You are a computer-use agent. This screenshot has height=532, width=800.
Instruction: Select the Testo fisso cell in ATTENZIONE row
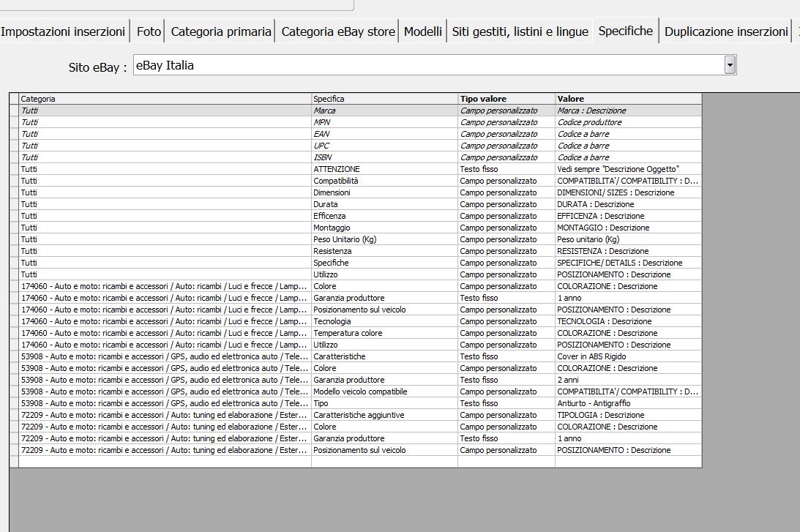(x=506, y=169)
